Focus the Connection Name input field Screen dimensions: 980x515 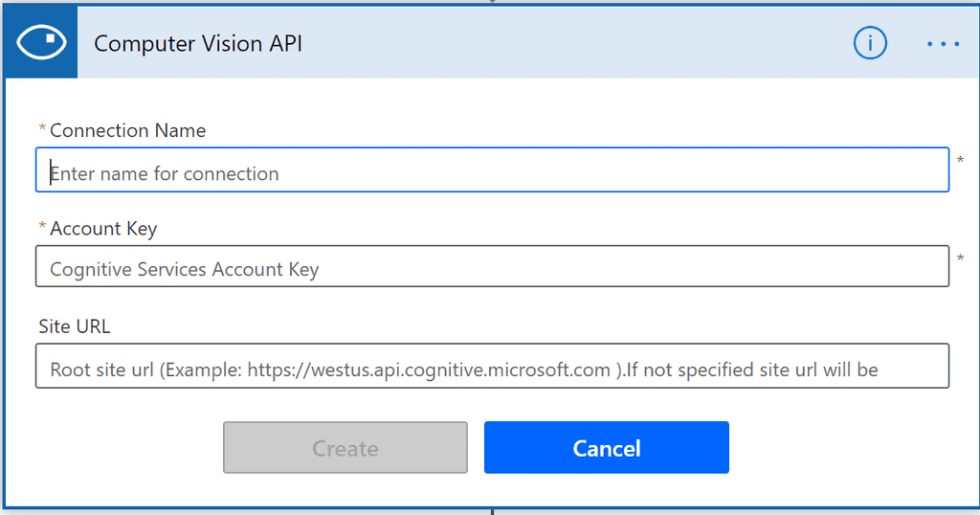(x=493, y=170)
